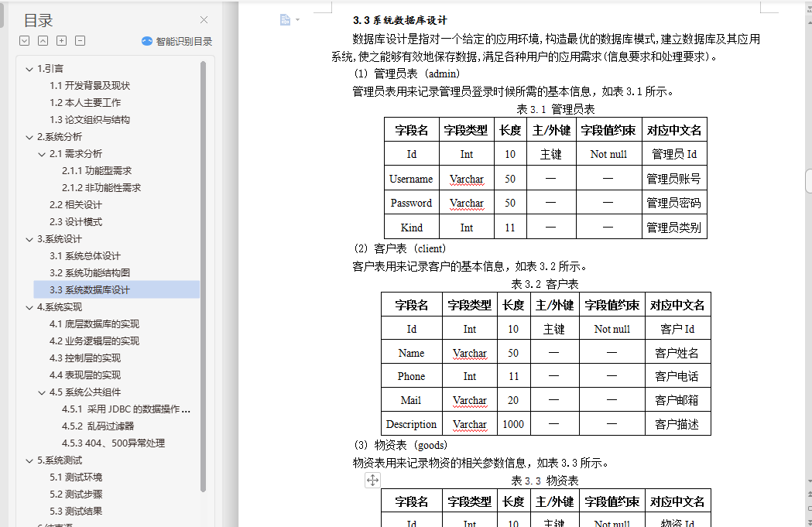Click the 1000 length cell

[x=513, y=424]
